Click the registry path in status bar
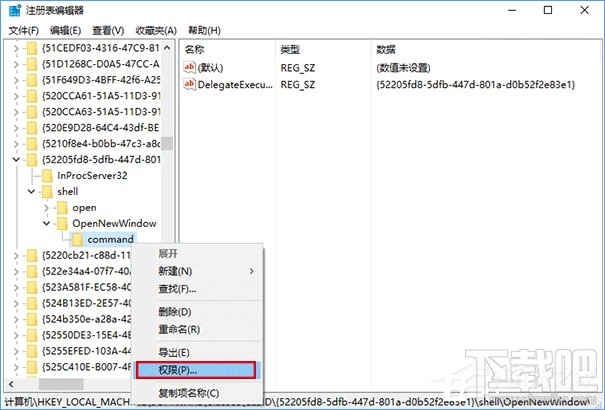Screen dimensions: 605x410 click(297, 402)
